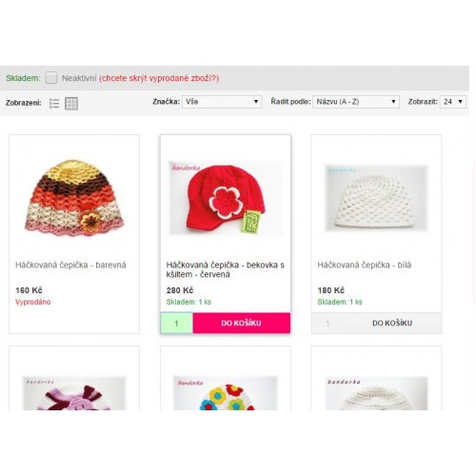Open bottom-right cream hat thumbnail

(x=376, y=393)
